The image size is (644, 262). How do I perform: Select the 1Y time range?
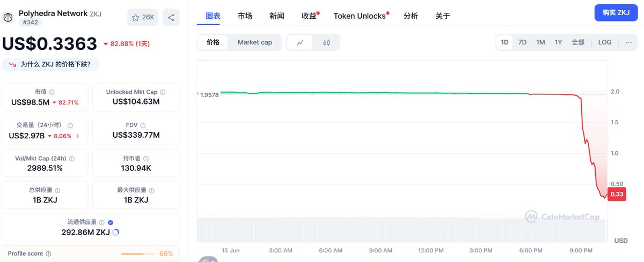click(x=558, y=42)
